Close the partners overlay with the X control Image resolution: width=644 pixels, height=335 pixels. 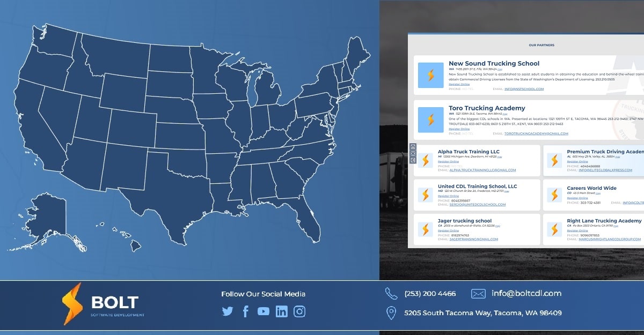pyautogui.click(x=413, y=153)
